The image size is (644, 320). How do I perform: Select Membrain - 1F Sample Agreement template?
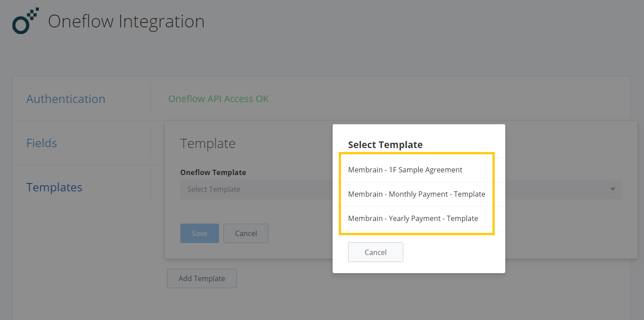pos(405,169)
